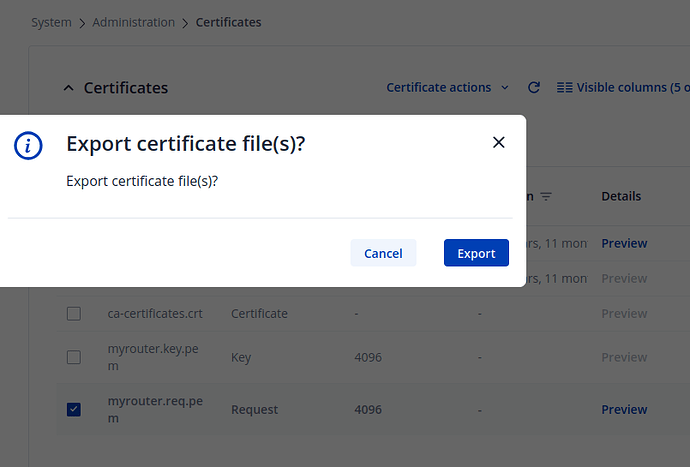Navigate to Administration breadcrumb
690x467 pixels.
133,22
